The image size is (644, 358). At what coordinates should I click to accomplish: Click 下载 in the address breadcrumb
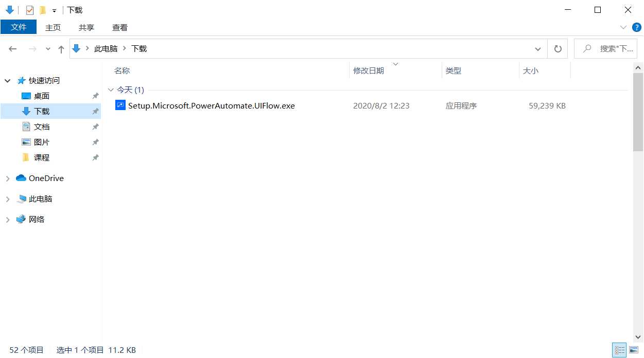coord(139,48)
